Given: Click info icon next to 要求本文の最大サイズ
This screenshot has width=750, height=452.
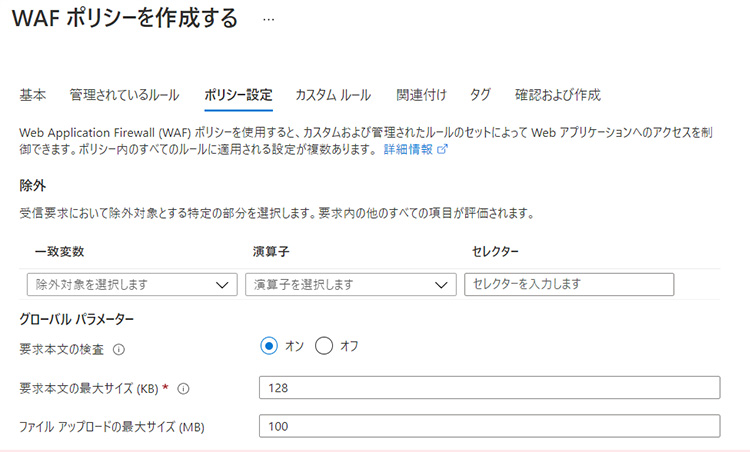Looking at the screenshot, I should coord(183,389).
